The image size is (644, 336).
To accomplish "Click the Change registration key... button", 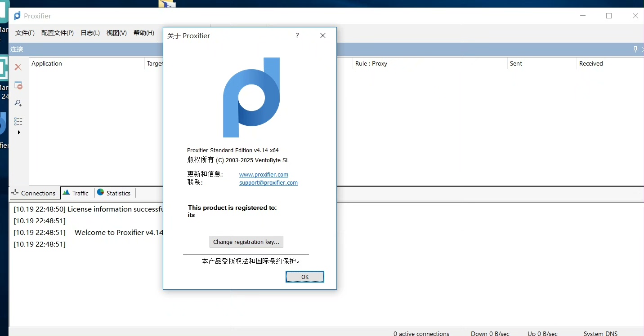I will [246, 242].
